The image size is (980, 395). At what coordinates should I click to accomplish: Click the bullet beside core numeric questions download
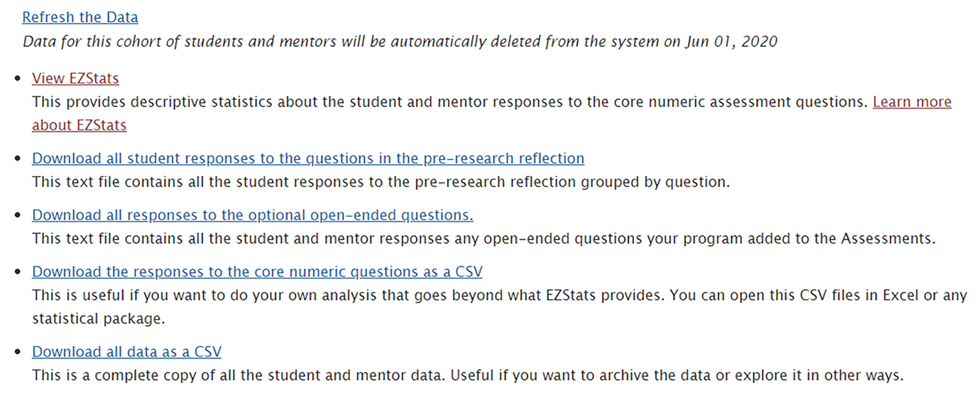click(x=19, y=272)
